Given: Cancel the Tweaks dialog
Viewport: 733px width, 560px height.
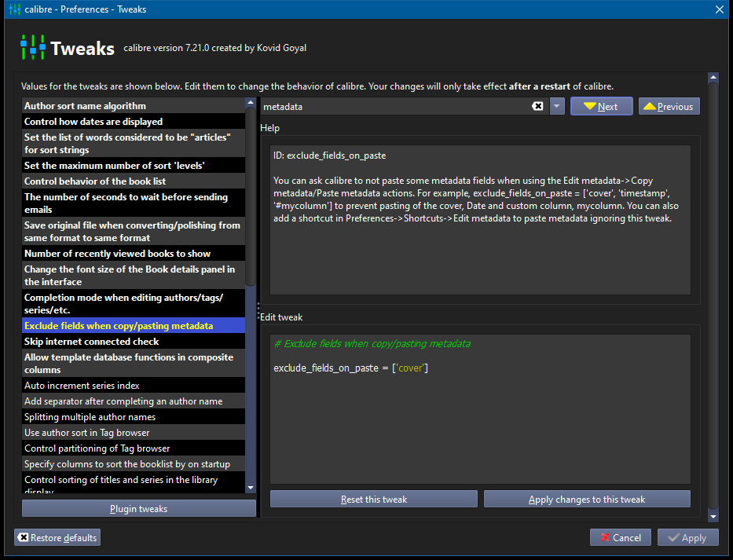Looking at the screenshot, I should [621, 537].
